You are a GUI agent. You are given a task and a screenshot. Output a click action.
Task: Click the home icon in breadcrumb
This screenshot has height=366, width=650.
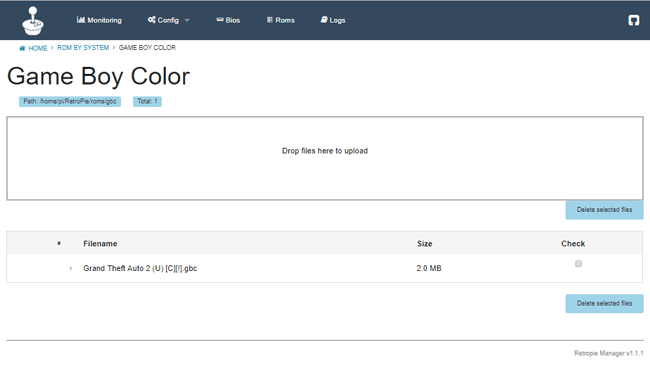point(22,48)
